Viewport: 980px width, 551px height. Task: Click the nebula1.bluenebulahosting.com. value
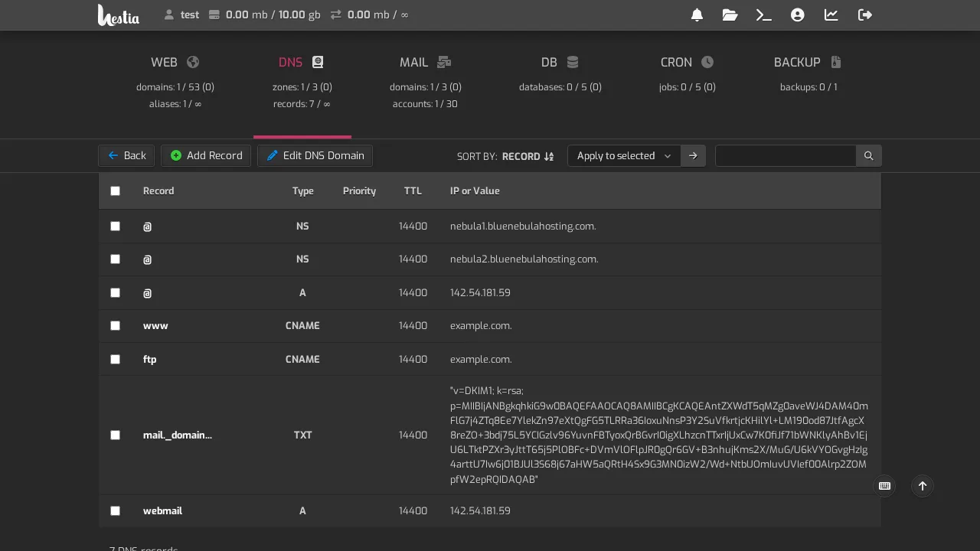coord(523,226)
